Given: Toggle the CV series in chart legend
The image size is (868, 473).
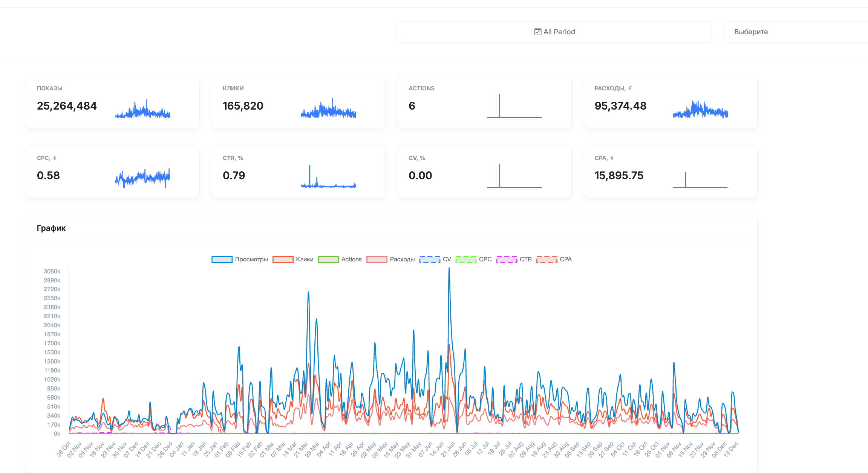Looking at the screenshot, I should (x=435, y=259).
